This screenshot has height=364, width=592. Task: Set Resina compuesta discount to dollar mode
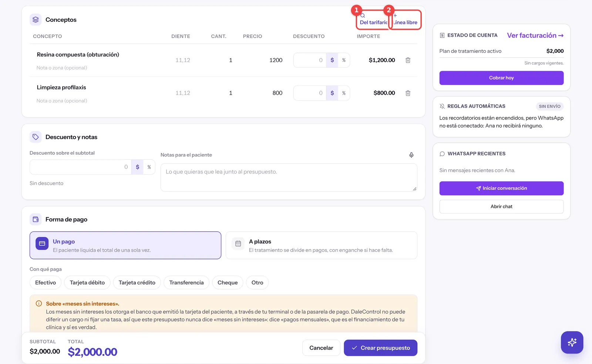332,60
